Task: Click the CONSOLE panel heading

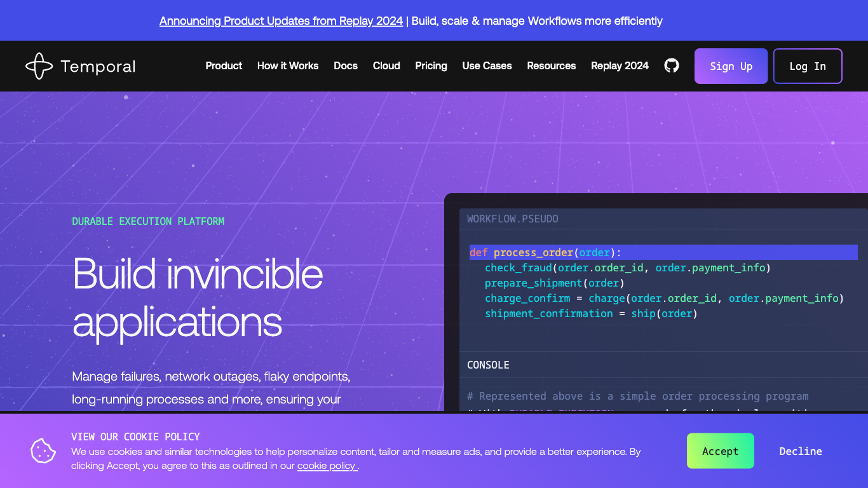Action: pyautogui.click(x=488, y=365)
